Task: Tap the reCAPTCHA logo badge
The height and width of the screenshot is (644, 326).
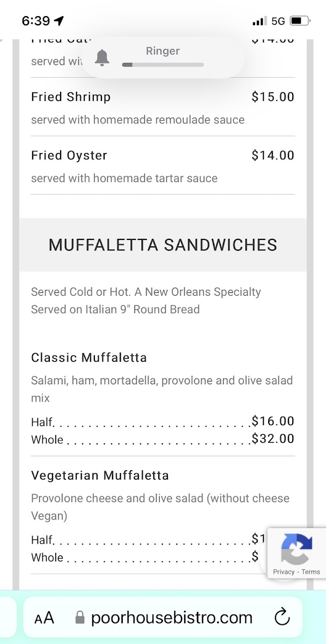Action: point(297,549)
